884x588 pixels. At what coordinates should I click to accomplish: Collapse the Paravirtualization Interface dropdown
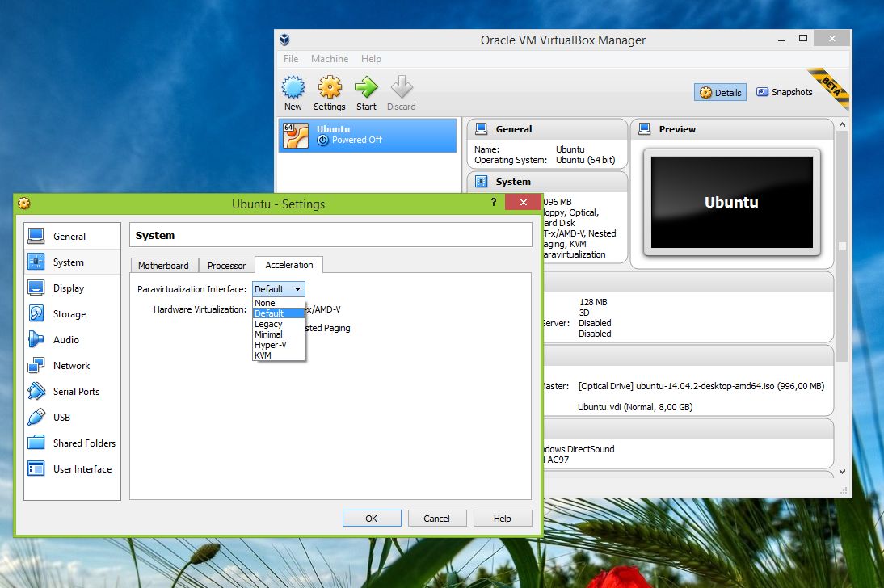point(279,289)
